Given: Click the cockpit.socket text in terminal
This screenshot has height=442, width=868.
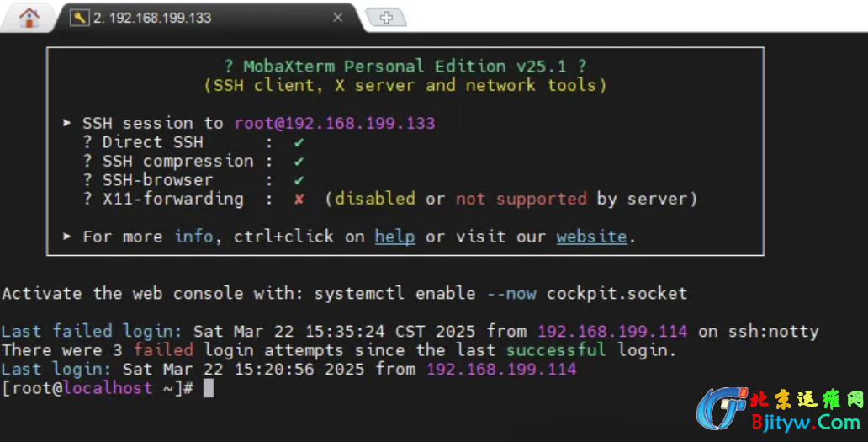Looking at the screenshot, I should pyautogui.click(x=617, y=294).
